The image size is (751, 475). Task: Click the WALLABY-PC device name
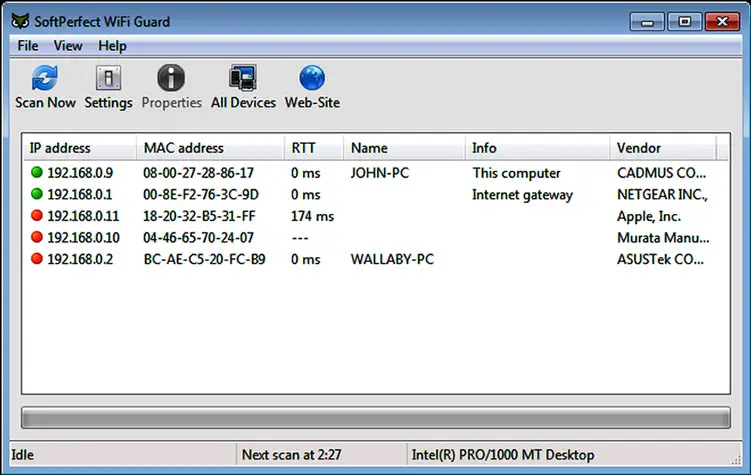pyautogui.click(x=392, y=259)
